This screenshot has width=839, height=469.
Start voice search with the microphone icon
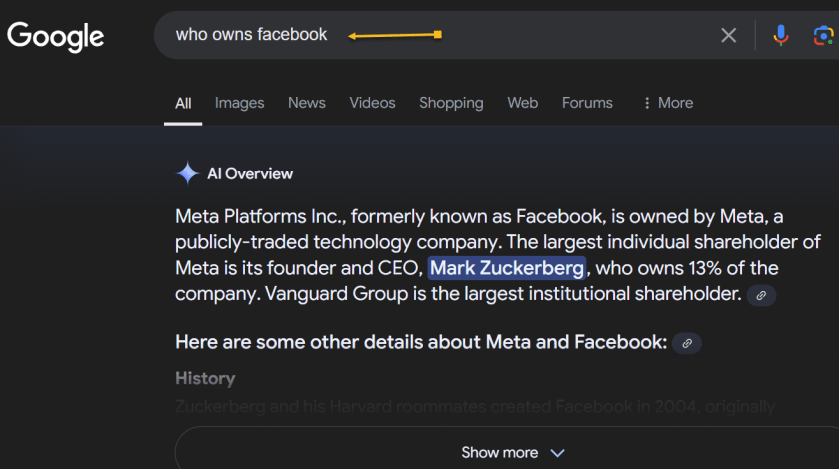781,36
